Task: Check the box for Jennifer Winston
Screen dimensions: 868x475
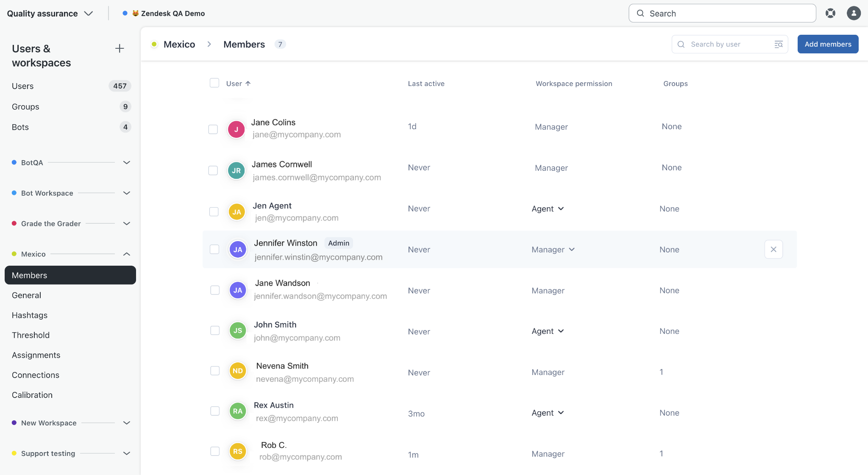Action: pos(214,249)
